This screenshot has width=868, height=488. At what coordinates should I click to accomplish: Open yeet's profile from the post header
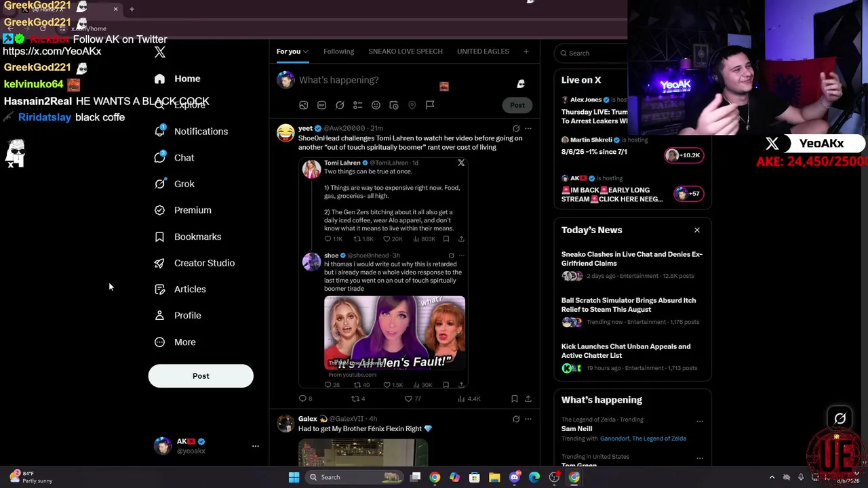click(305, 128)
